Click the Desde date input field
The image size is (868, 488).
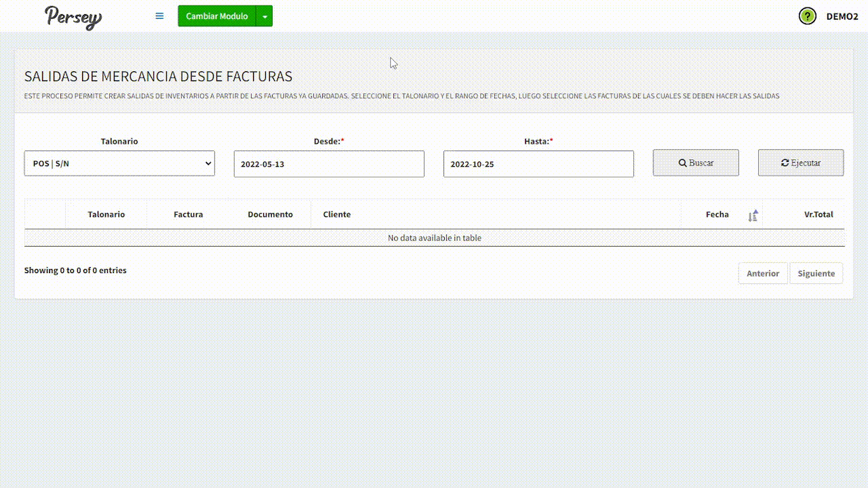[x=329, y=164]
